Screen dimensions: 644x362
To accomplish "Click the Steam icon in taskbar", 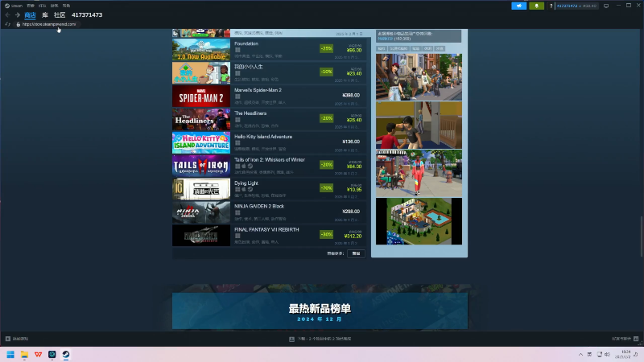I will [66, 355].
